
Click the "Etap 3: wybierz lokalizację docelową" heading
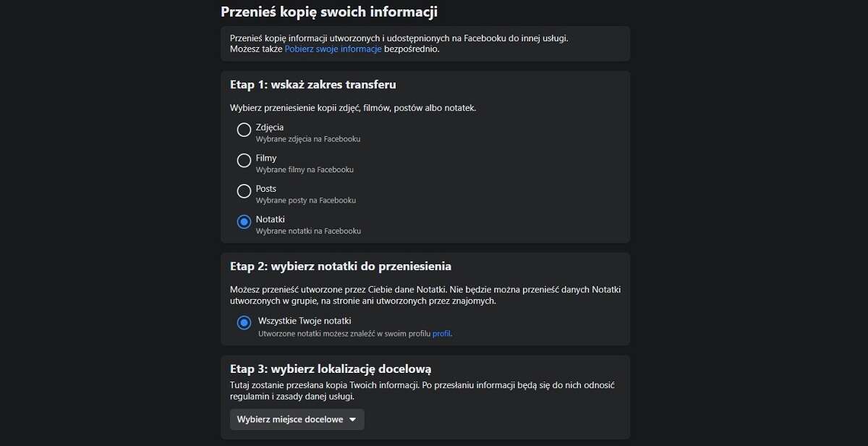[x=331, y=369]
